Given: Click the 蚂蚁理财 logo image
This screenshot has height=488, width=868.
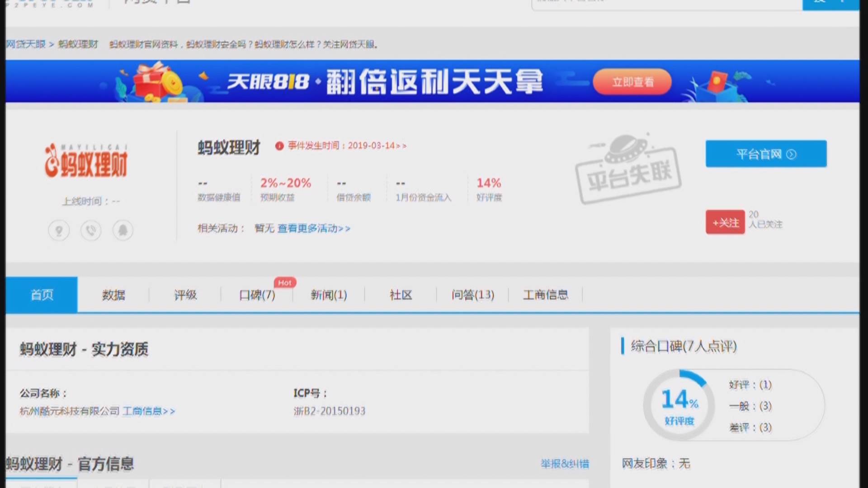Looking at the screenshot, I should 86,161.
